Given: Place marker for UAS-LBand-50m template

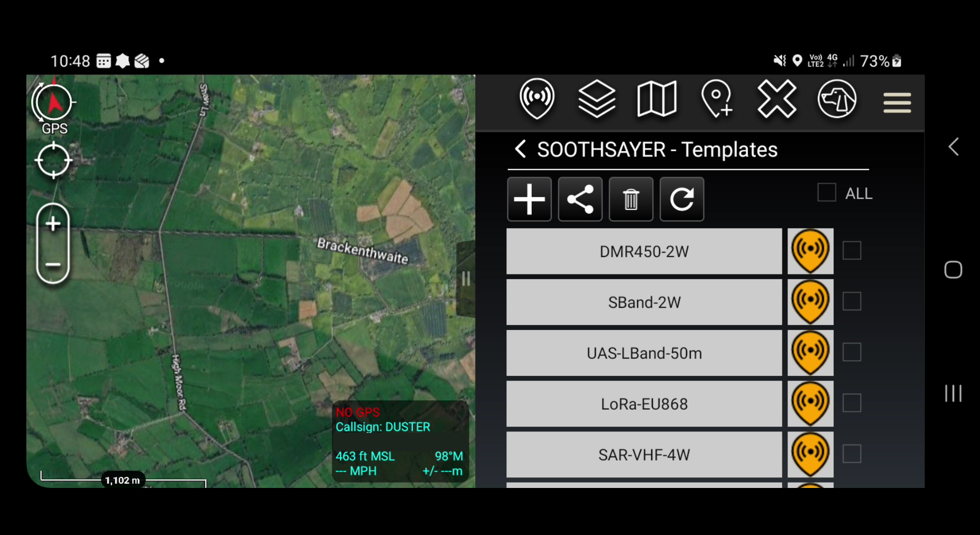Looking at the screenshot, I should pos(810,353).
